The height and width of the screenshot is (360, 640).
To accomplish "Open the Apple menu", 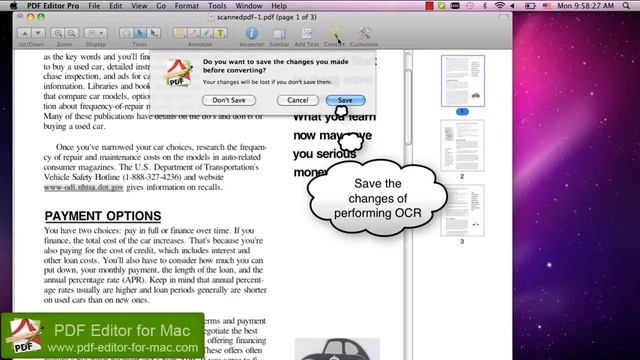I will point(13,6).
